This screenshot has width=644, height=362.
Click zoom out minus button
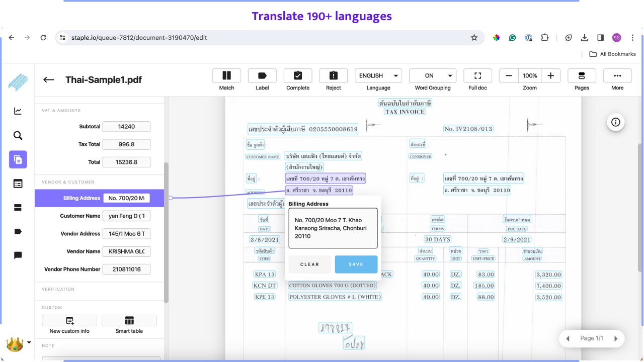coord(509,75)
